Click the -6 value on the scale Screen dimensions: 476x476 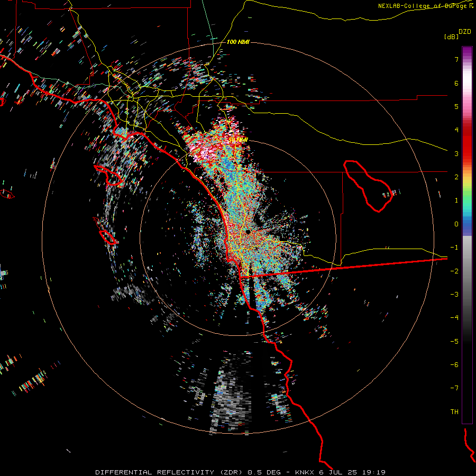click(454, 365)
